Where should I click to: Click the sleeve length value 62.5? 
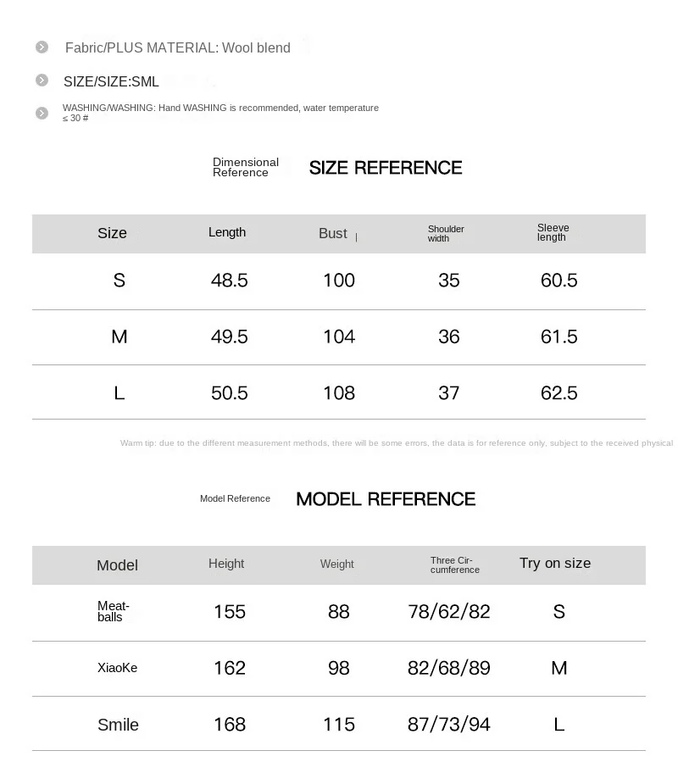tap(559, 393)
